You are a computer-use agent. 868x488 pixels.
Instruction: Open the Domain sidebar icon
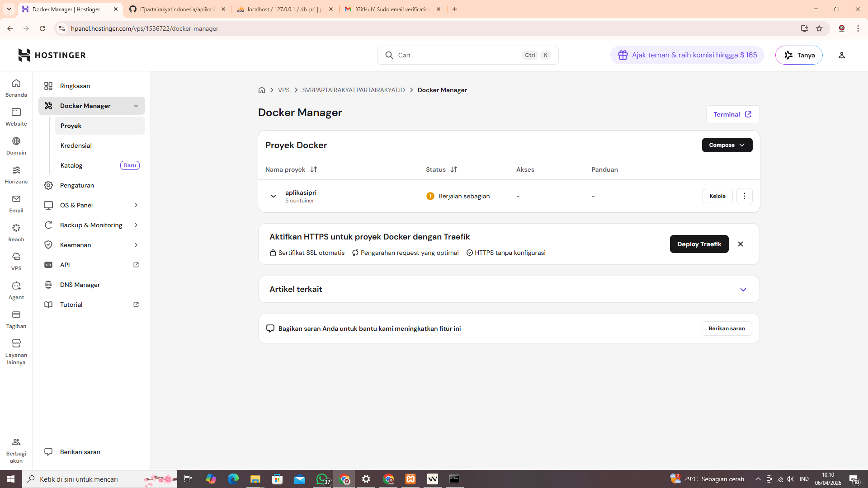16,145
